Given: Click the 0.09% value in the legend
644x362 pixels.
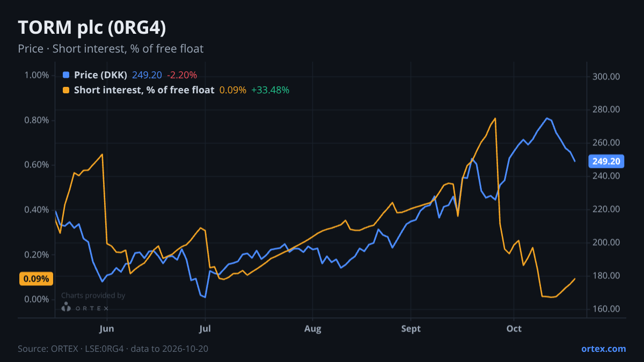Looking at the screenshot, I should 232,90.
